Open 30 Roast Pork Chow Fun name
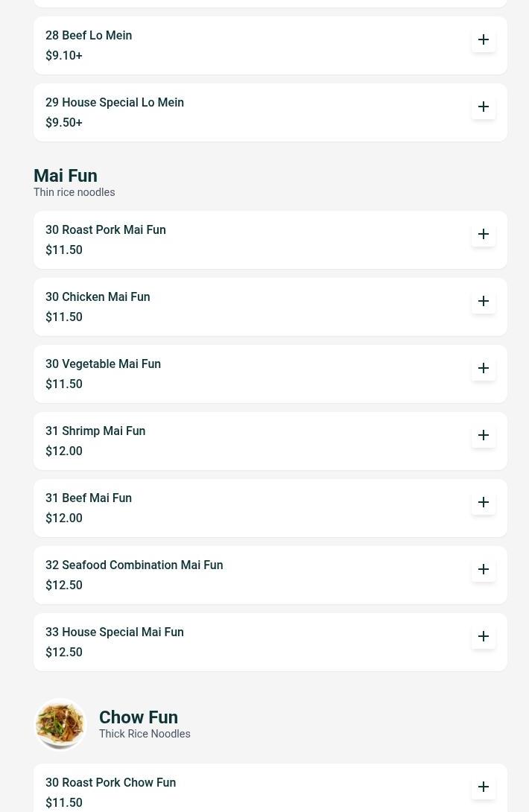 point(110,782)
